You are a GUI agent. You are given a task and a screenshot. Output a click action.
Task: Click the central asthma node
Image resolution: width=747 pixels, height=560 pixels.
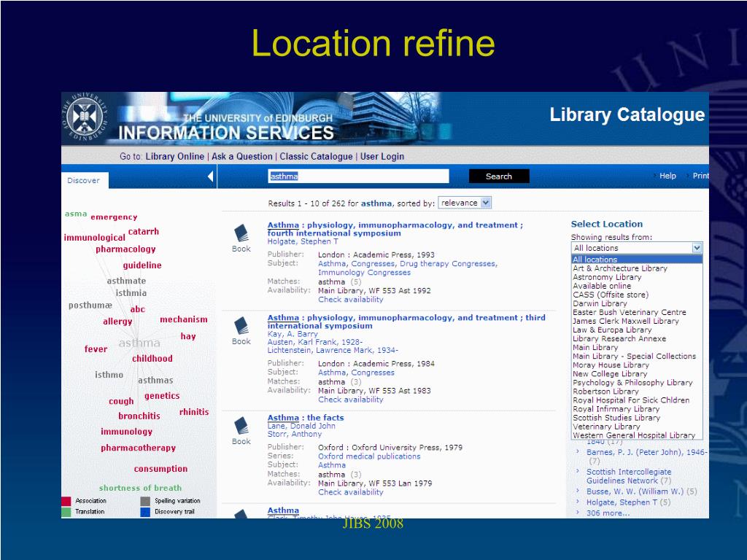[x=139, y=343]
